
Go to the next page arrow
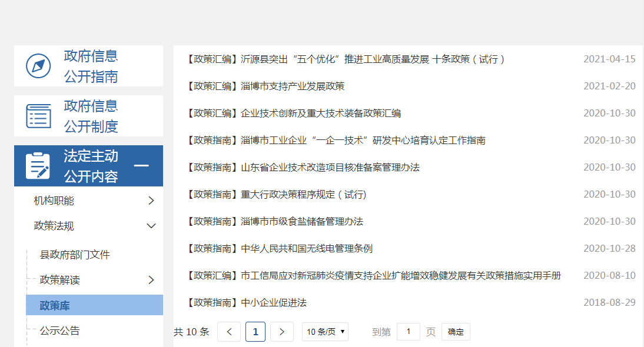click(282, 332)
